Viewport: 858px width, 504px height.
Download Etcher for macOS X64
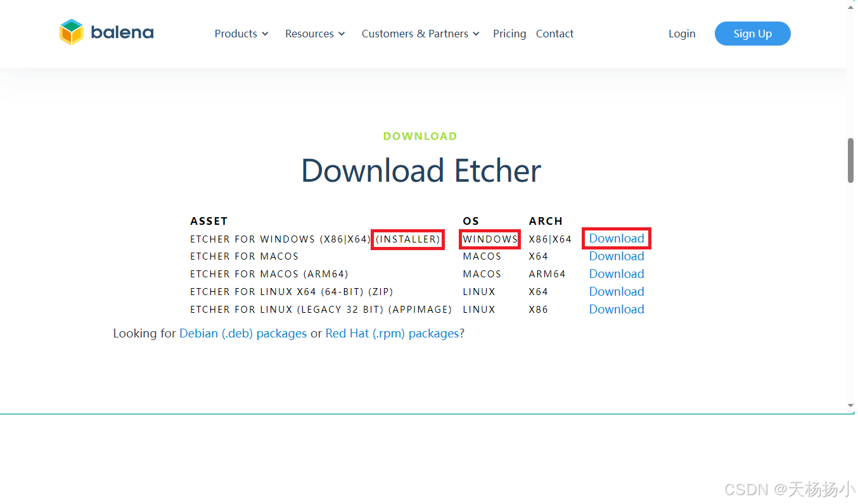617,256
